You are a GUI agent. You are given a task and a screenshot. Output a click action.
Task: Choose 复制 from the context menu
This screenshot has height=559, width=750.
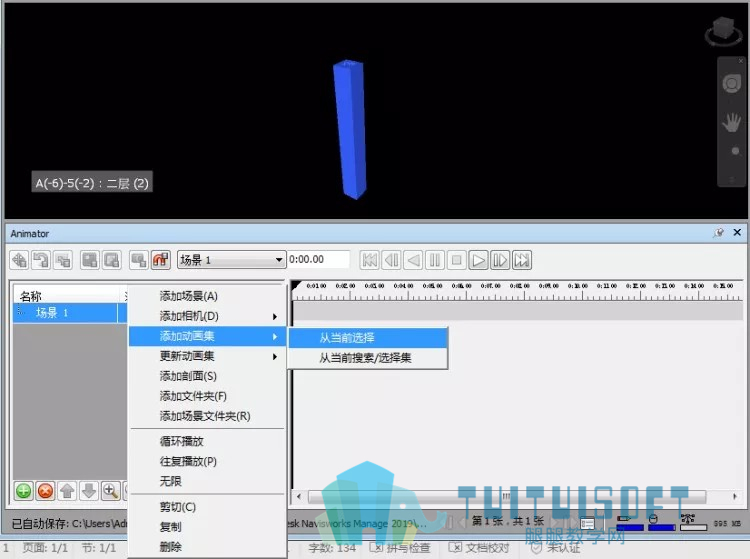click(x=208, y=527)
